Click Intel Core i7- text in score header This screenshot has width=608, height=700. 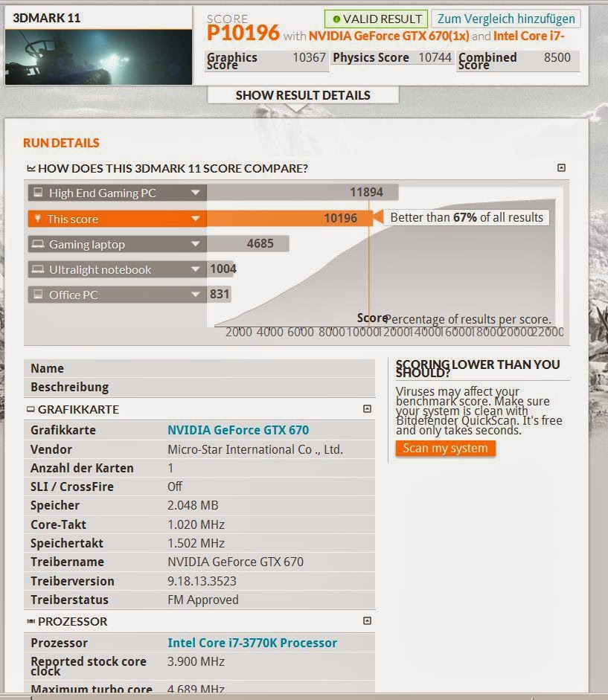tap(528, 36)
